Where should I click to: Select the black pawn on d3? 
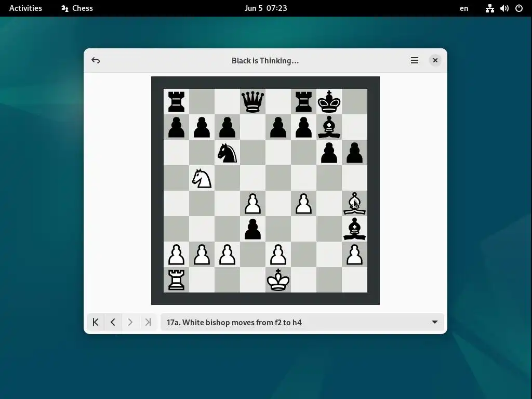pos(253,229)
